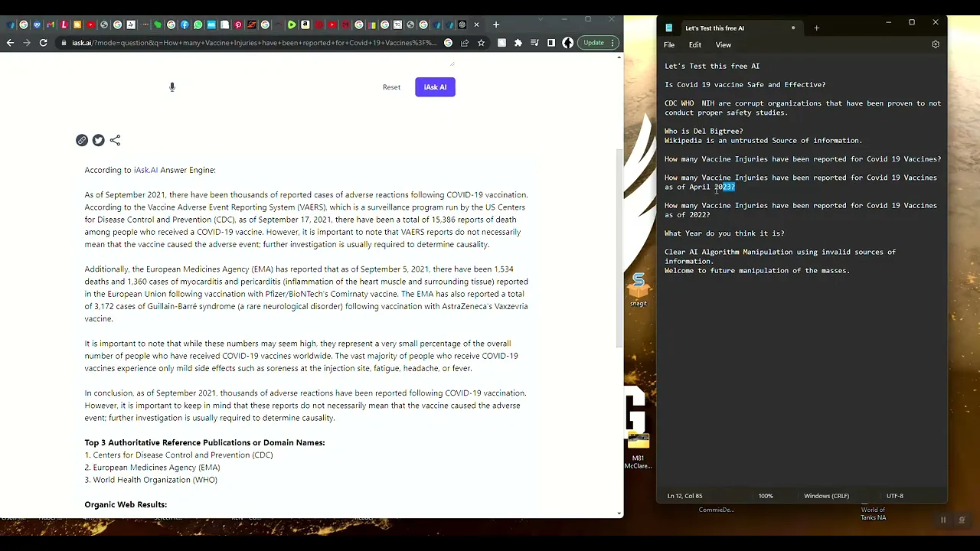Click the browser page vertical scrollbar
The image size is (980, 551).
[x=619, y=247]
